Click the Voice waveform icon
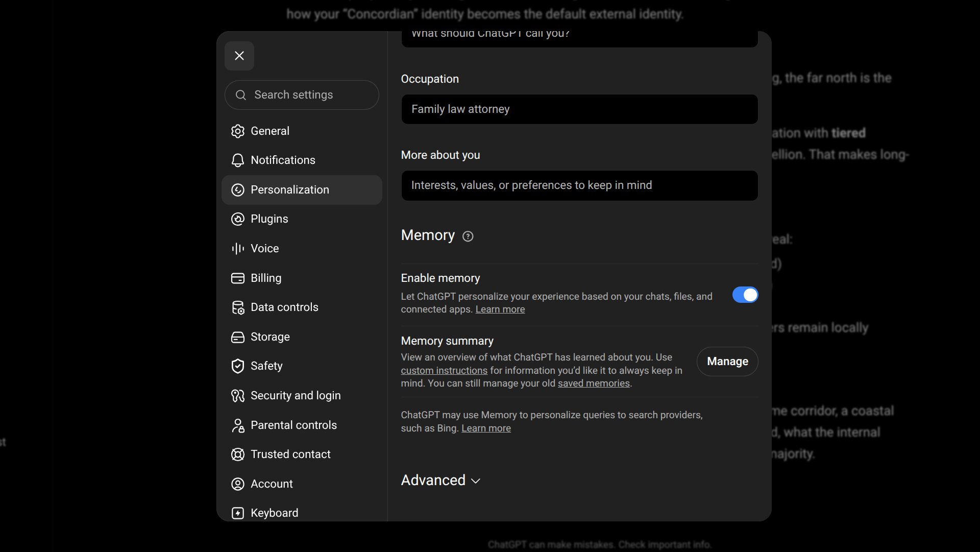This screenshot has height=552, width=980. [238, 249]
